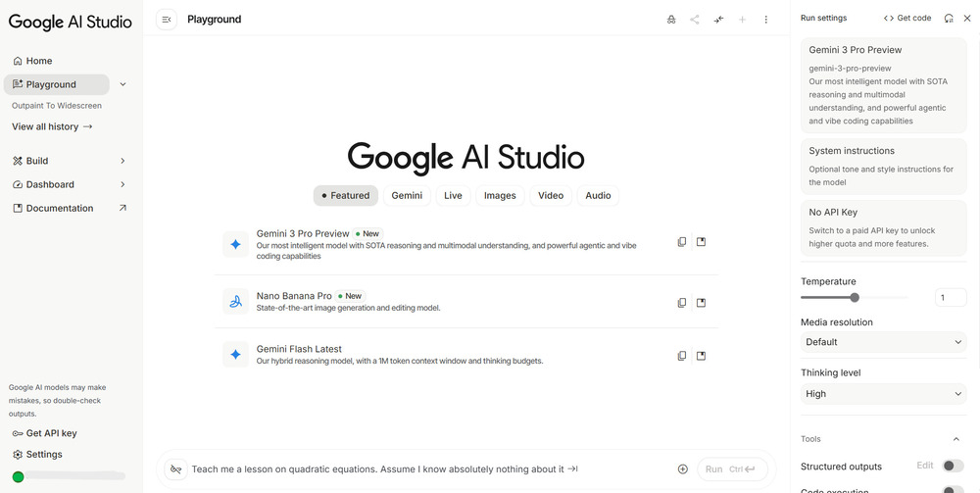
Task: Click the Nano Banana Pro banana icon
Action: click(235, 302)
